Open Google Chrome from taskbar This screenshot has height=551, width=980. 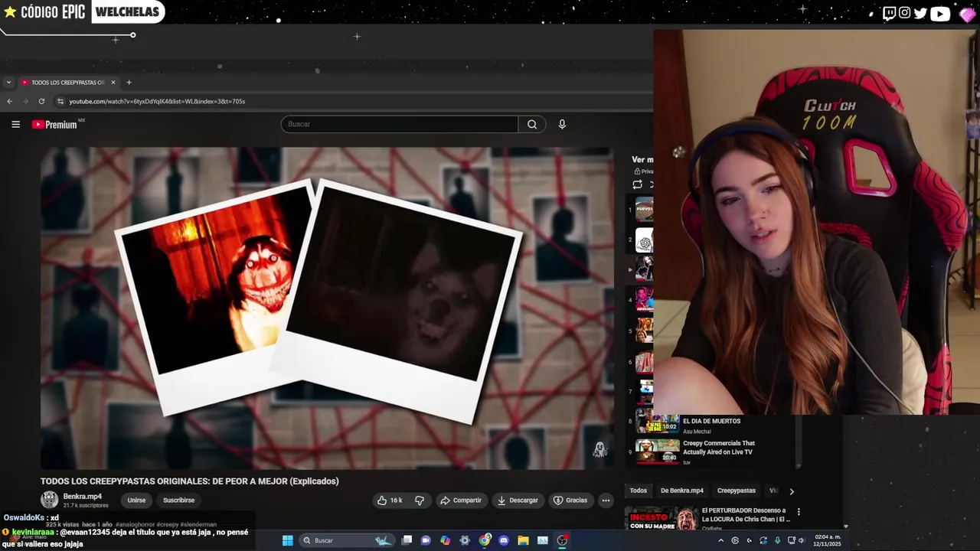(485, 540)
